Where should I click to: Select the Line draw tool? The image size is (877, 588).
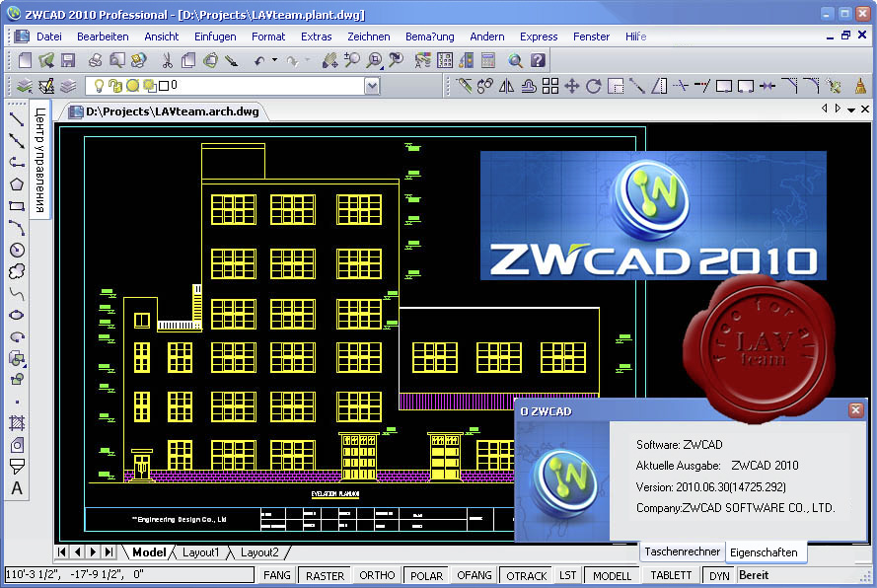pyautogui.click(x=17, y=119)
